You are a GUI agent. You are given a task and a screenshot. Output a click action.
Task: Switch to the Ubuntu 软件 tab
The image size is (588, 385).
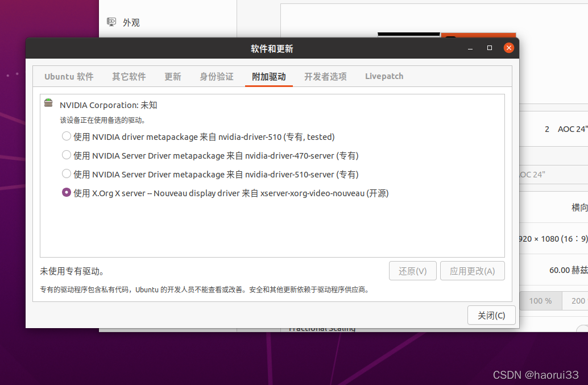pos(69,76)
